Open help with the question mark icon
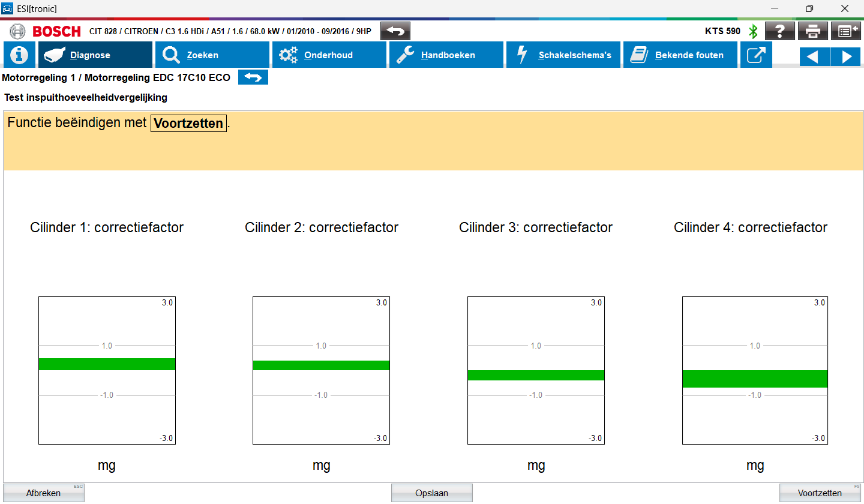 779,31
